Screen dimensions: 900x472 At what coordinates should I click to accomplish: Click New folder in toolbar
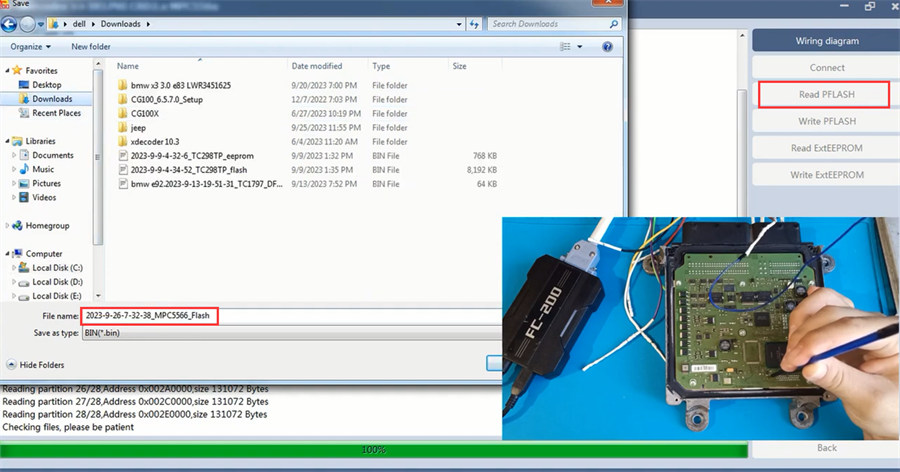point(91,47)
